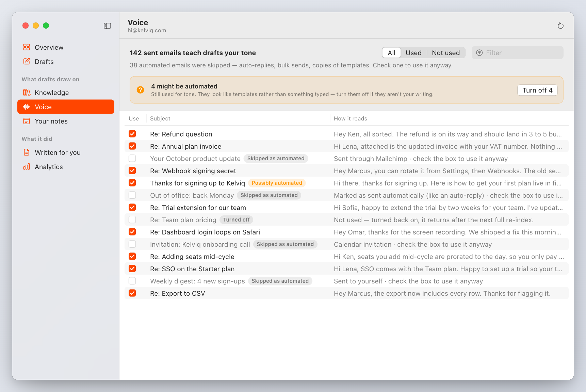Click the Analytics bar chart icon

[x=27, y=167]
